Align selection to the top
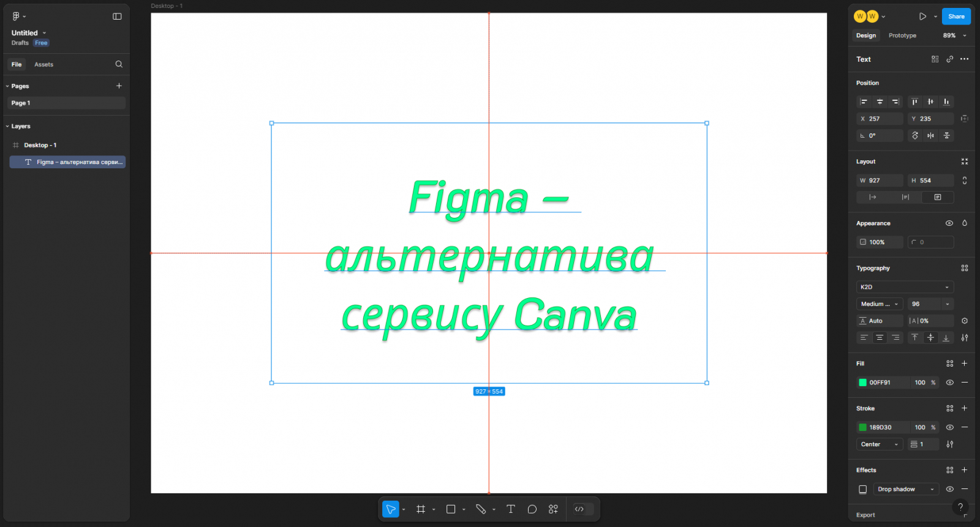The width and height of the screenshot is (980, 527). pos(914,102)
